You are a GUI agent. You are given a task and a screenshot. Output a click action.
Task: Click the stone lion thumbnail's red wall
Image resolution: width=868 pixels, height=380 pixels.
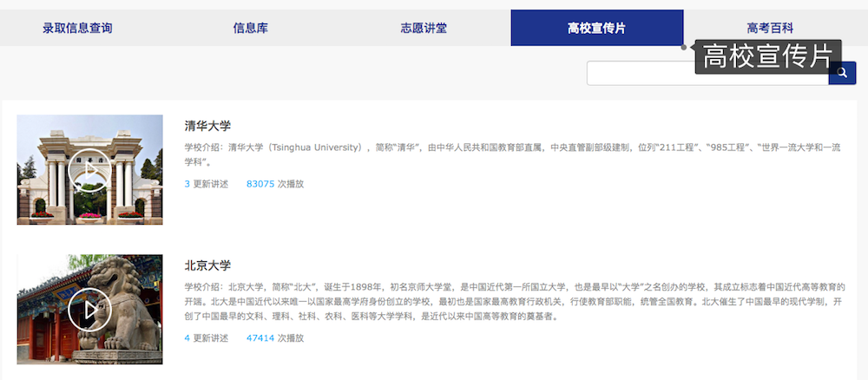(35, 321)
